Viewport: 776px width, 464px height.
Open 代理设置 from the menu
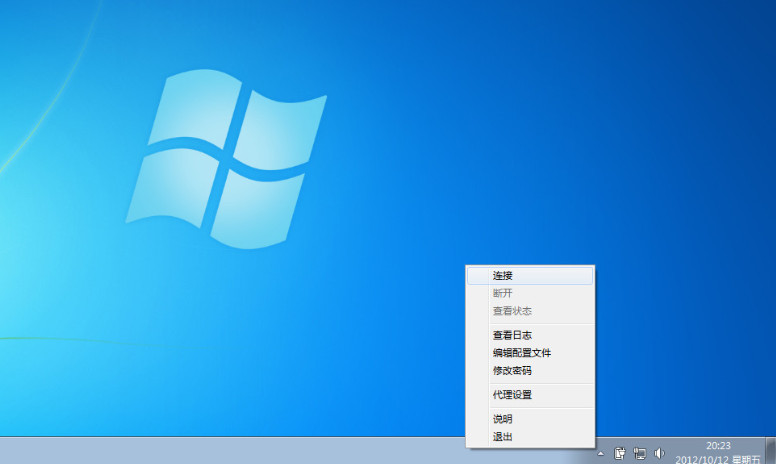pos(530,395)
